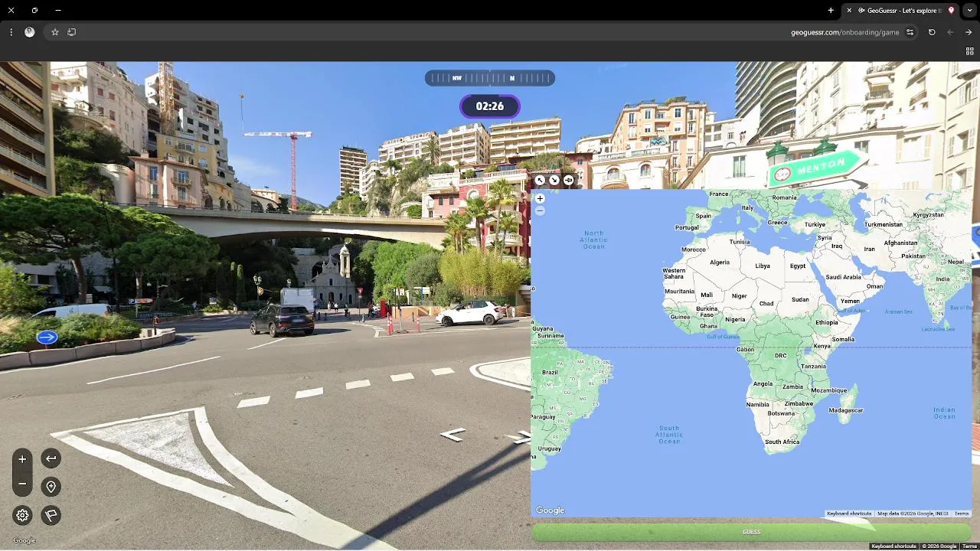This screenshot has height=551, width=980.
Task: Click the 02:26 countdown timer
Action: click(490, 106)
